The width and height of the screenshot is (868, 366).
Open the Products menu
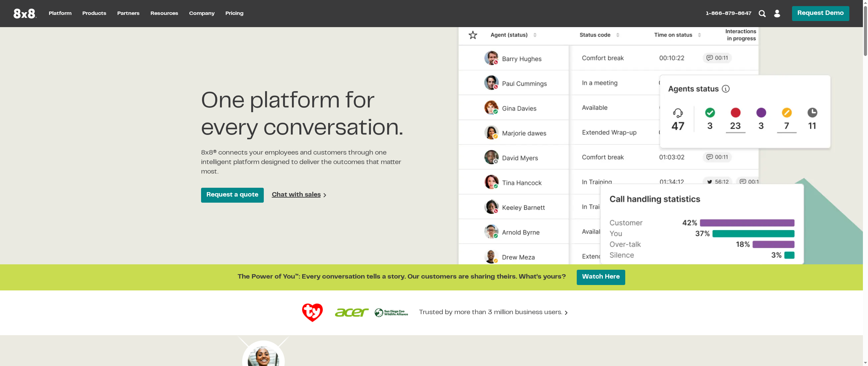94,13
